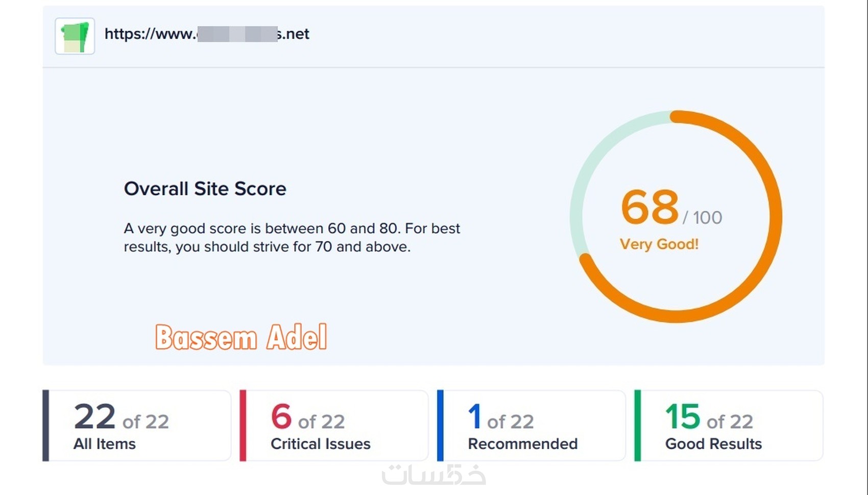Screen dimensions: 868x495
Task: Select the Recommended filter card
Action: 531,426
